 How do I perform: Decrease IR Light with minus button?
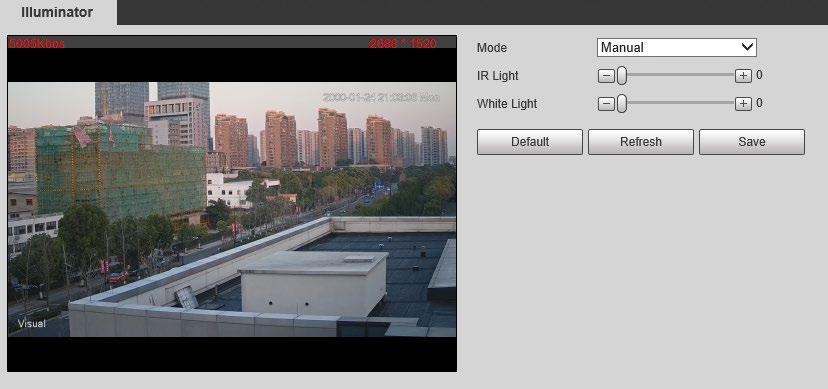[x=606, y=76]
